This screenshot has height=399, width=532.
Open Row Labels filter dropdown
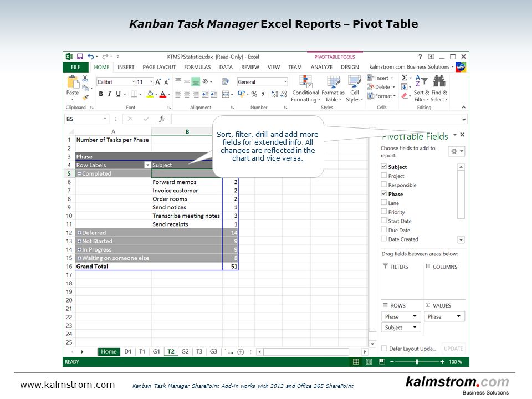point(147,165)
